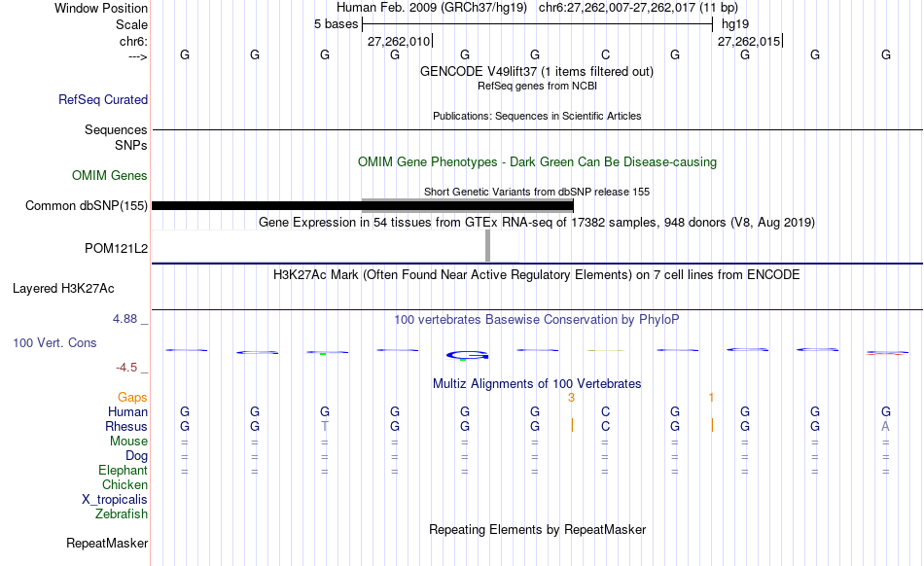Click the Scale track label
The image size is (924, 566).
[x=131, y=24]
